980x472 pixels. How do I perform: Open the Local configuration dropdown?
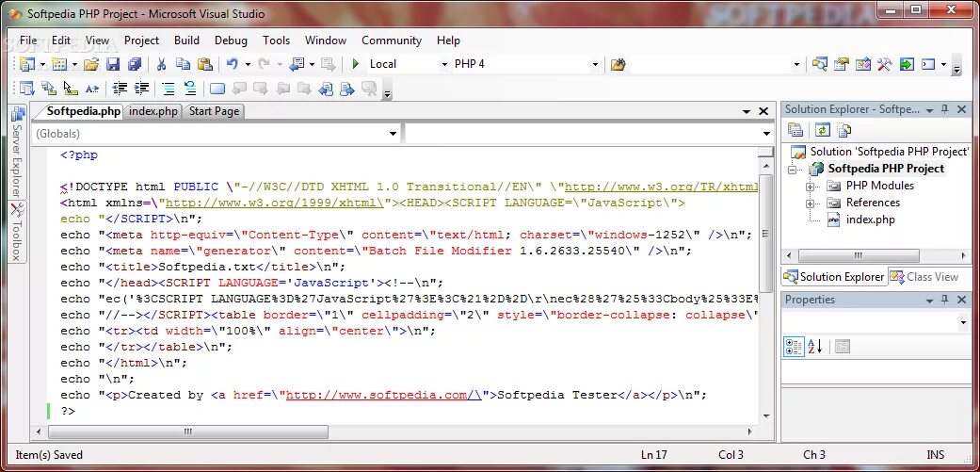tap(444, 64)
